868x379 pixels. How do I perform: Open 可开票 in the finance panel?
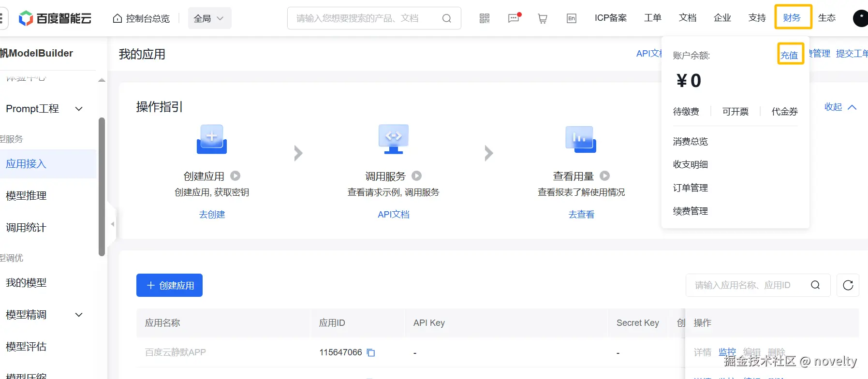(736, 112)
